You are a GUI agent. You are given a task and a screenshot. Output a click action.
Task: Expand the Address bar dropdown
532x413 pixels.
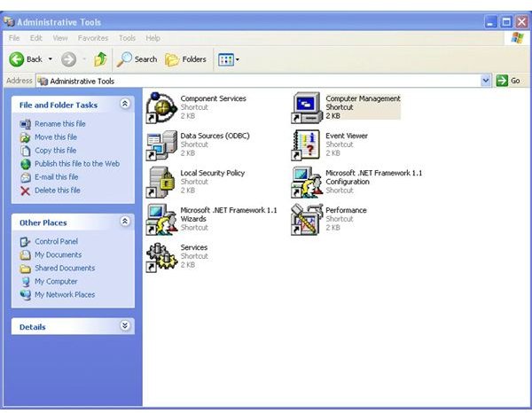[486, 81]
